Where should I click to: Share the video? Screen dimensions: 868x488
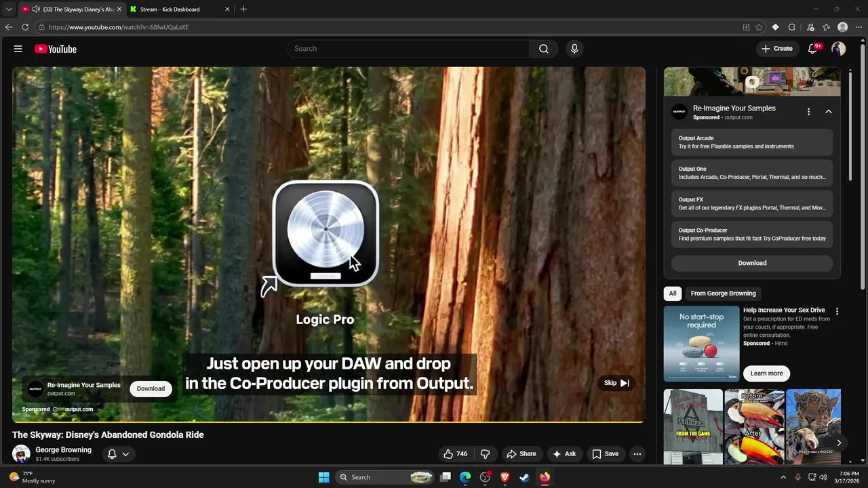521,454
